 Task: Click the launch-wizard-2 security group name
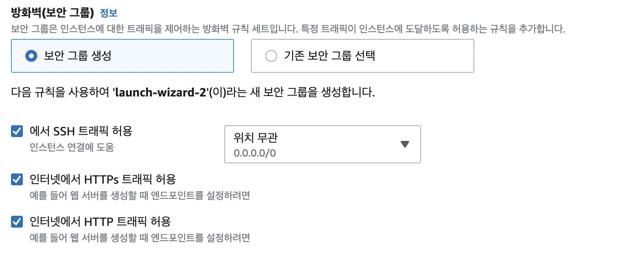(x=160, y=93)
